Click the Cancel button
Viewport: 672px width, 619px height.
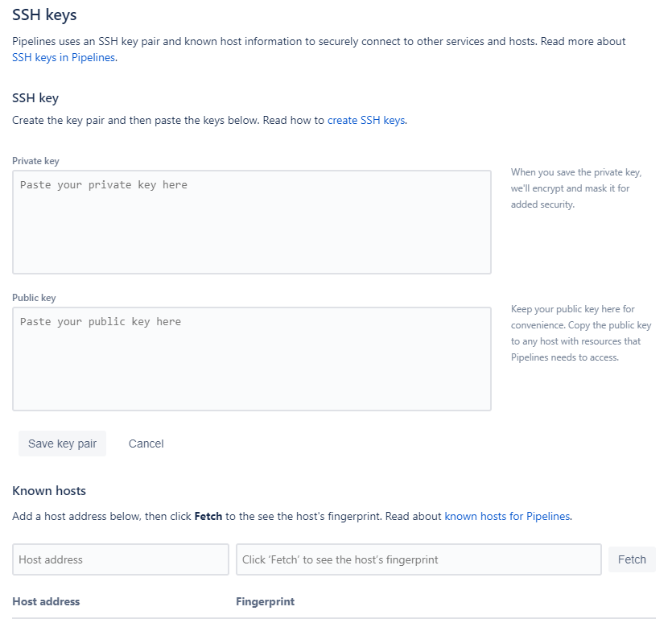coord(146,444)
